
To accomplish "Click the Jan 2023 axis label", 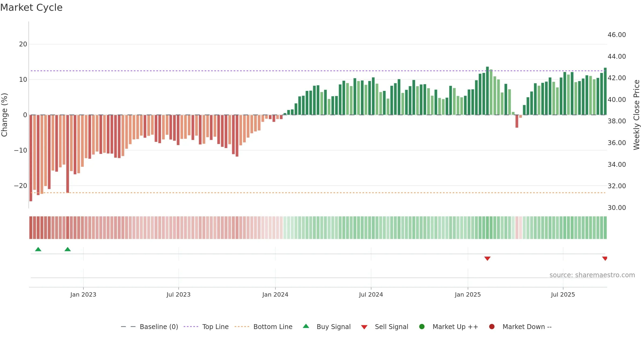I will pos(83,294).
